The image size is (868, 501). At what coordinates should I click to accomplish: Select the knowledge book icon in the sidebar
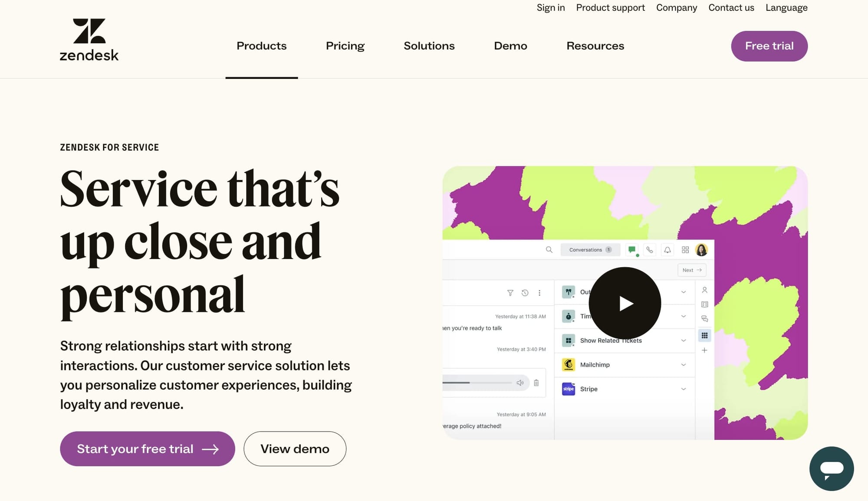pos(704,304)
